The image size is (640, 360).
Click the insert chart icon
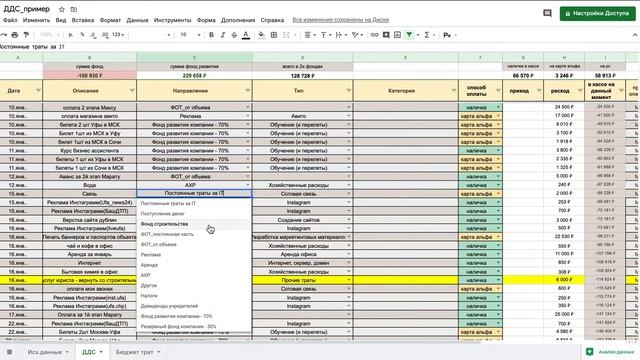pos(397,35)
